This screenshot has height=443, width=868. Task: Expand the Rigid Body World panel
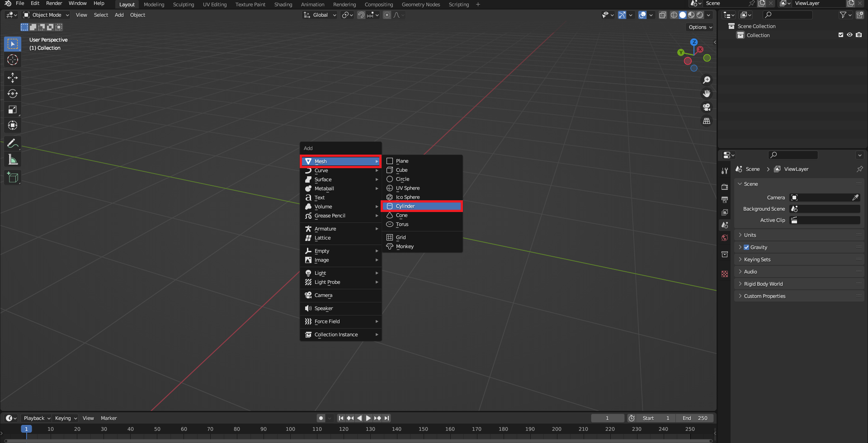click(x=799, y=284)
